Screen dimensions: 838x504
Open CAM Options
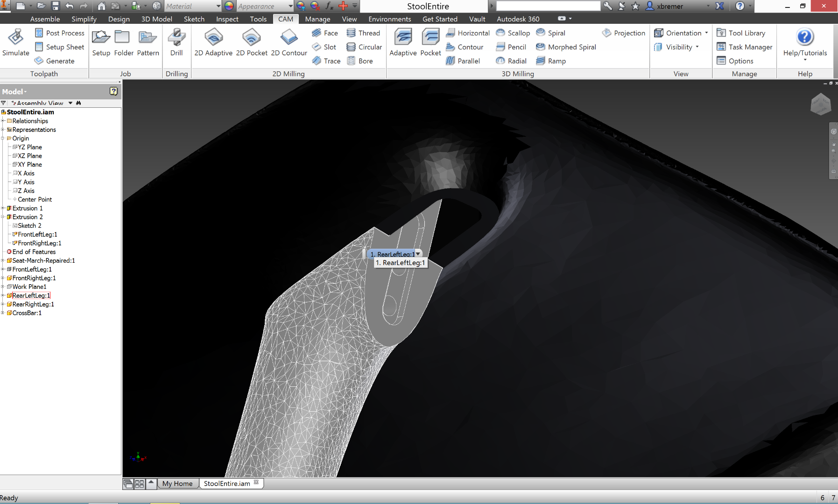[735, 61]
